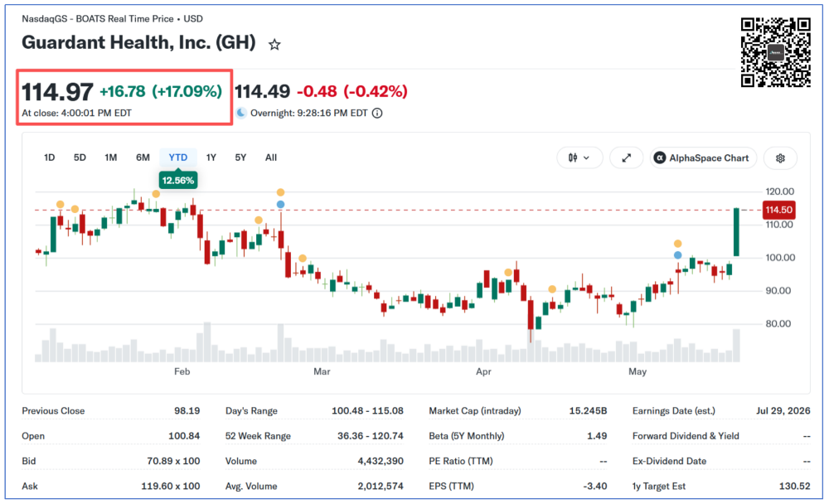Image resolution: width=829 pixels, height=504 pixels.
Task: Click the Avg. Volume value 2,012,574
Action: pos(381,486)
